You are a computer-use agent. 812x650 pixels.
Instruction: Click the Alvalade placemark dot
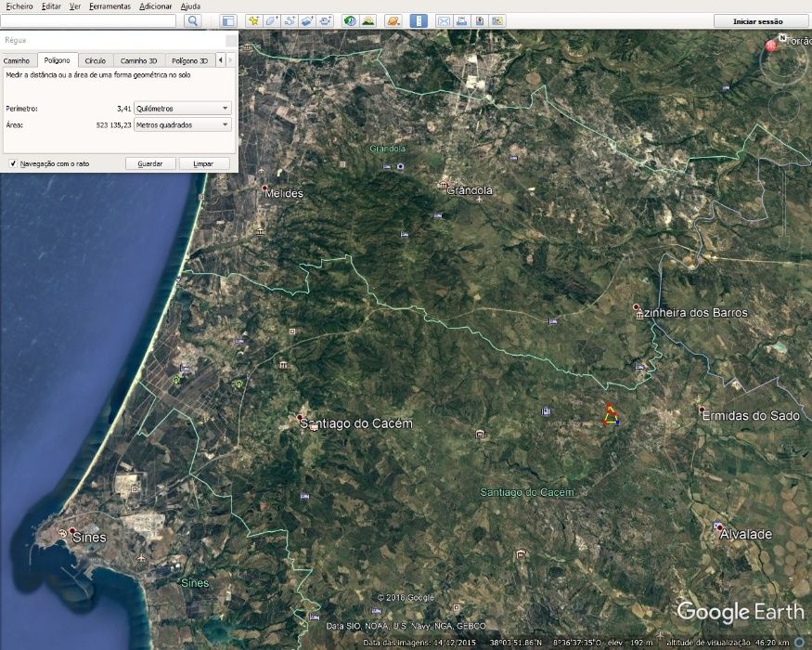pos(719,527)
